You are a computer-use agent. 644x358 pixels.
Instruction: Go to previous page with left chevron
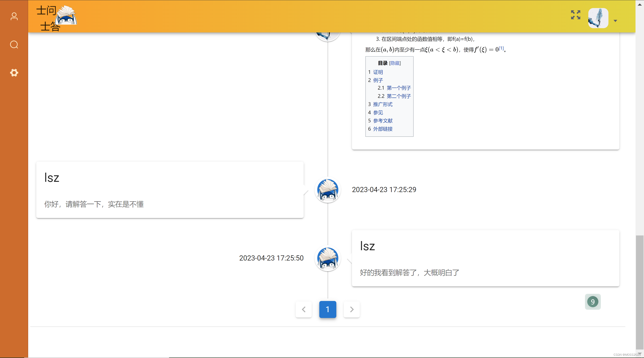click(x=303, y=309)
